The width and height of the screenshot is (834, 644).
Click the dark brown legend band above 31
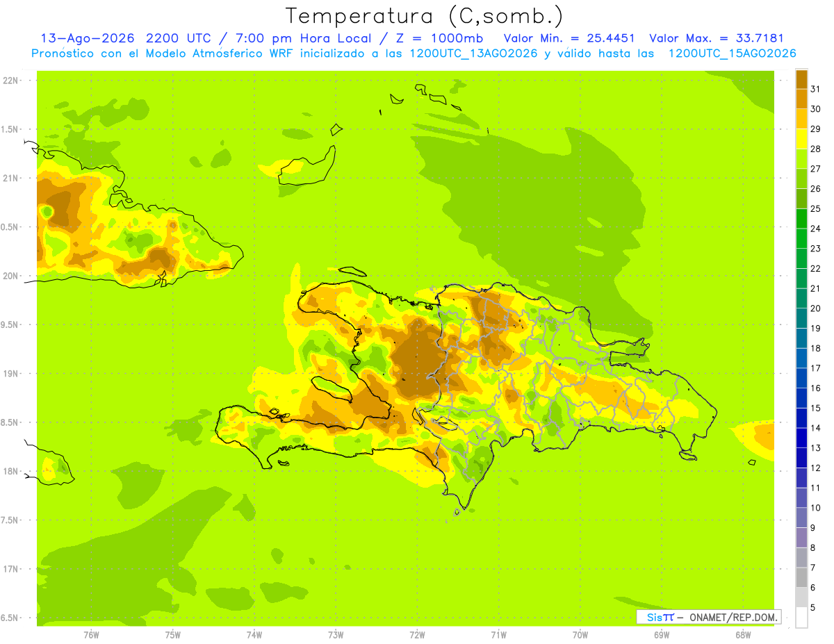(801, 79)
